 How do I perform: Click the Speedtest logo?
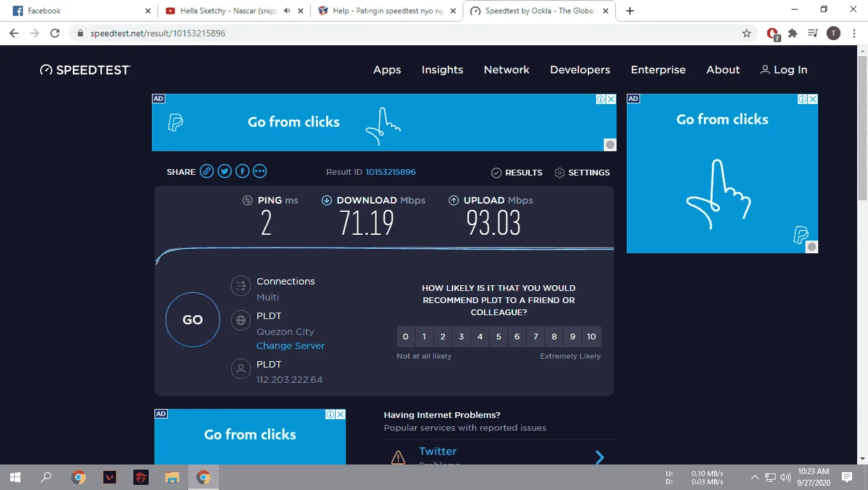pos(85,70)
